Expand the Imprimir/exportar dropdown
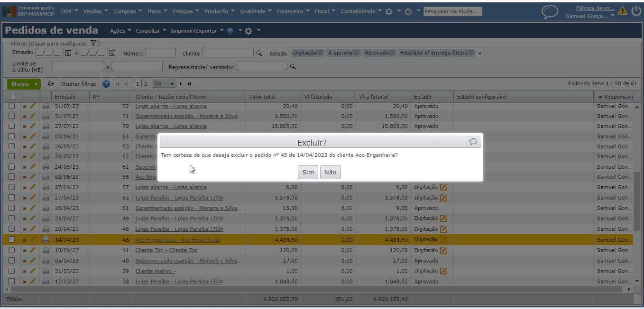The image size is (644, 309). [197, 31]
